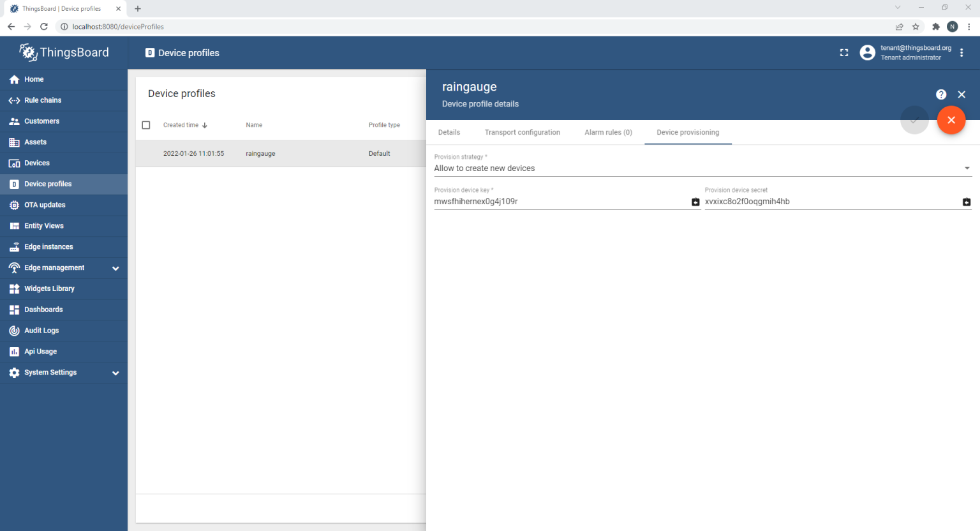This screenshot has width=980, height=531.
Task: Select the raingauge row checkbox area
Action: coord(146,153)
